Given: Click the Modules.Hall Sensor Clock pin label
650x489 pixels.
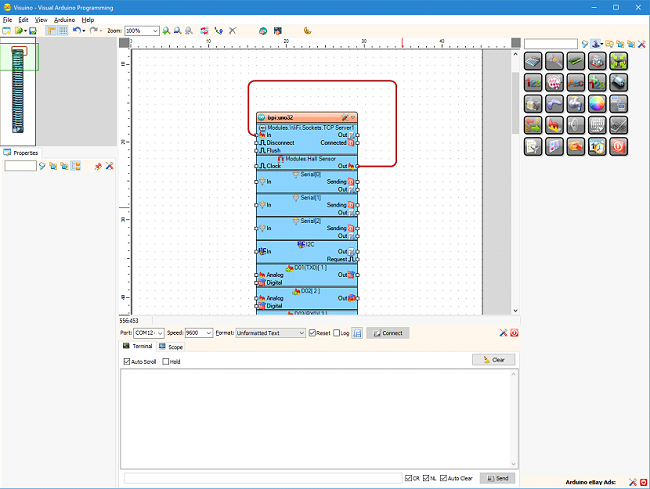Looking at the screenshot, I should coord(273,166).
